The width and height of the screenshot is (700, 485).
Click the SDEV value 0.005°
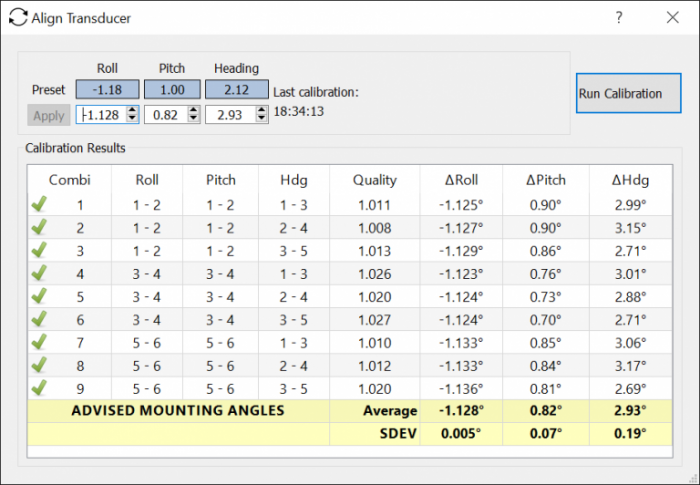point(461,434)
